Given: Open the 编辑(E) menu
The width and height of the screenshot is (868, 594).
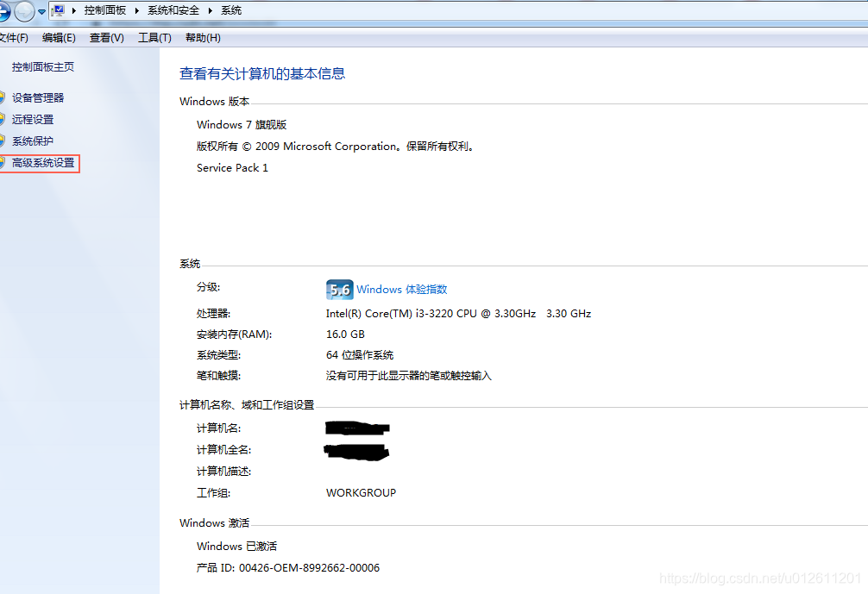Looking at the screenshot, I should pos(59,38).
